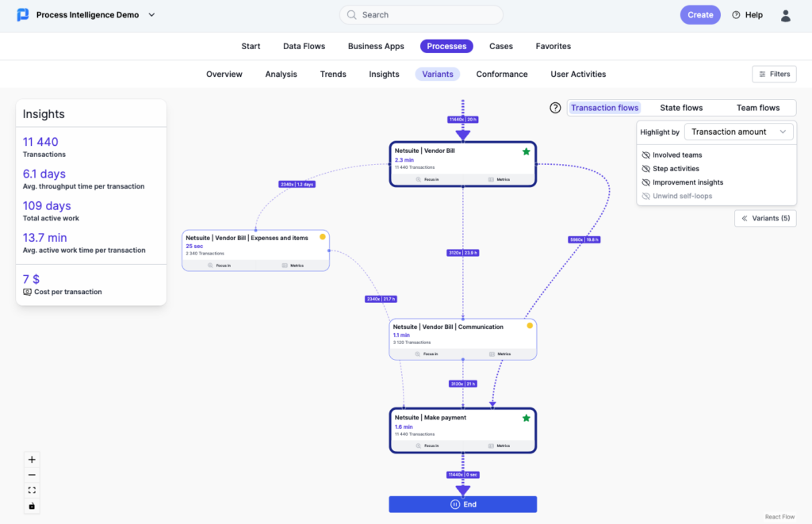Focus in on Make payment node
812x524 pixels.
427,446
